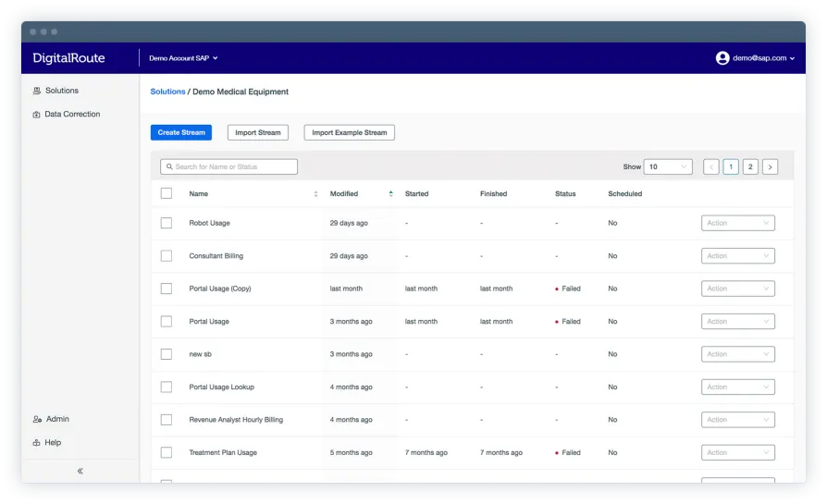
Task: Click the user avatar icon
Action: coord(722,58)
